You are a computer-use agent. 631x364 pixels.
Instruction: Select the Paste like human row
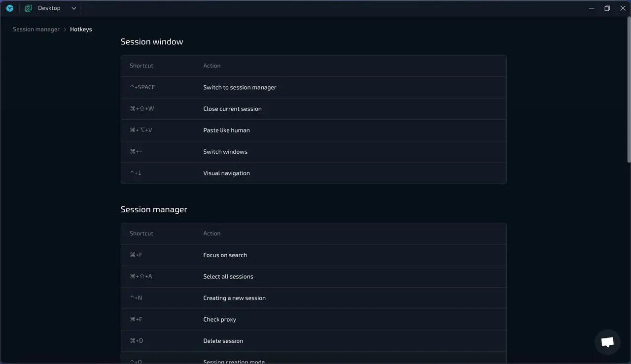[313, 130]
